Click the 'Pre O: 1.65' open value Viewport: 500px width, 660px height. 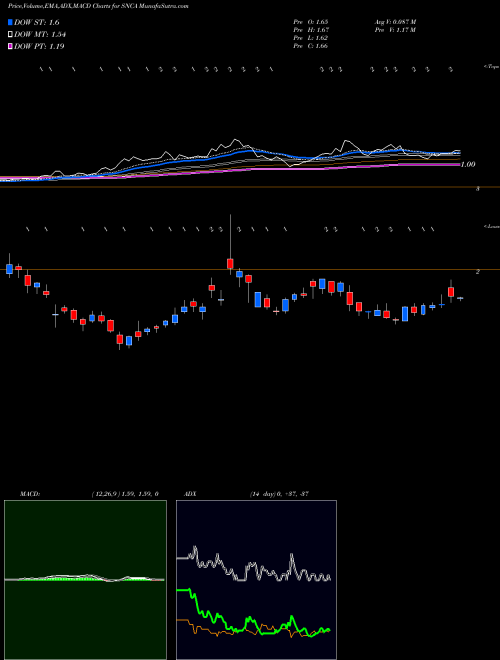click(311, 22)
